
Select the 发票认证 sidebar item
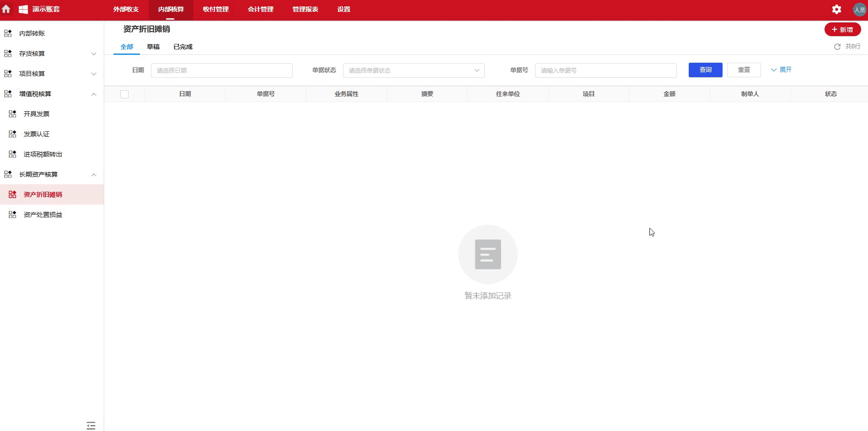tap(37, 134)
